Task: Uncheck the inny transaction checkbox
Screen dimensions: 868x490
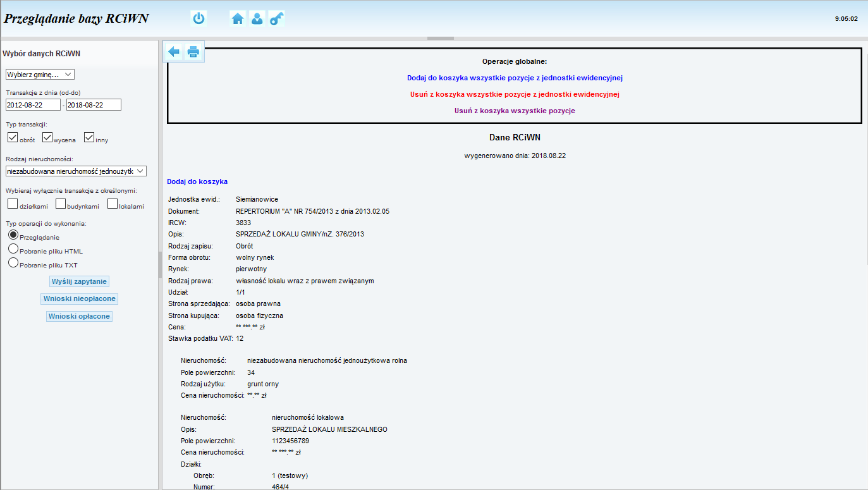Action: [89, 137]
